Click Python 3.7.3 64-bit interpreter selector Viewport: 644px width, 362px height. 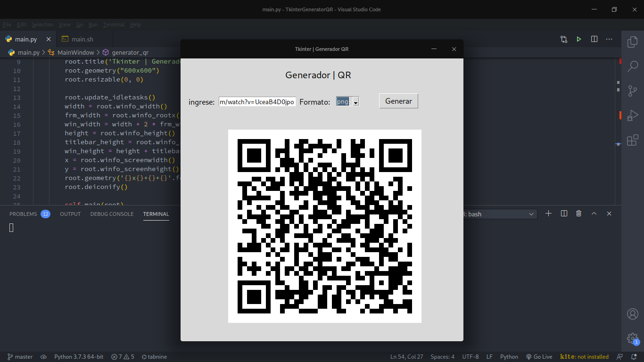79,357
